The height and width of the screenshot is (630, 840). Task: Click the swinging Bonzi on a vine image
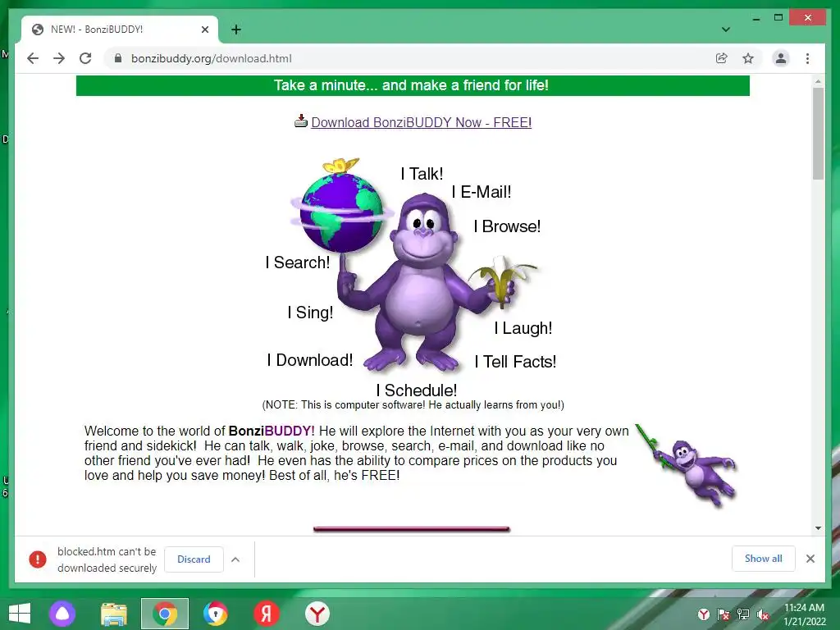(x=688, y=465)
